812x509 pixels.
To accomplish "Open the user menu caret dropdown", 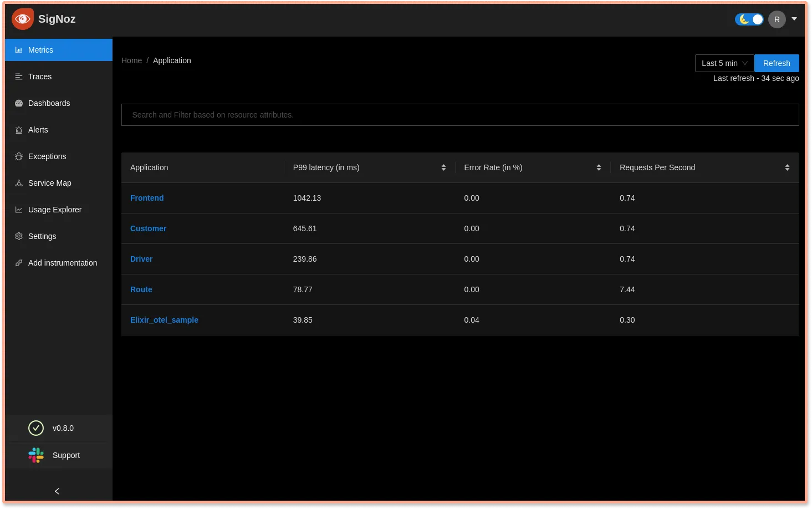I will [794, 19].
